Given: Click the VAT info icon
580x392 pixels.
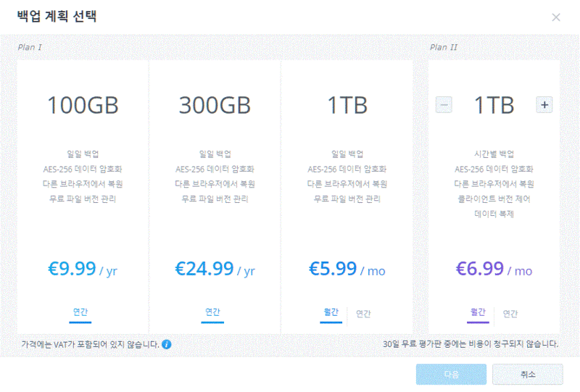Looking at the screenshot, I should click(167, 344).
